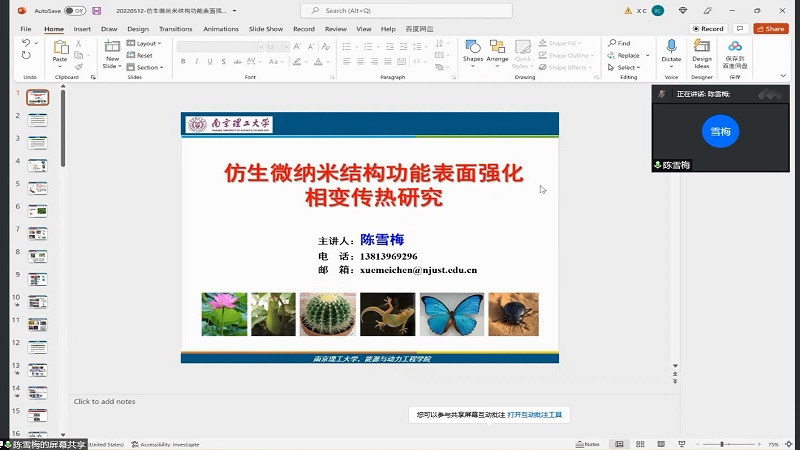Click the Reset slide button

pyautogui.click(x=140, y=55)
